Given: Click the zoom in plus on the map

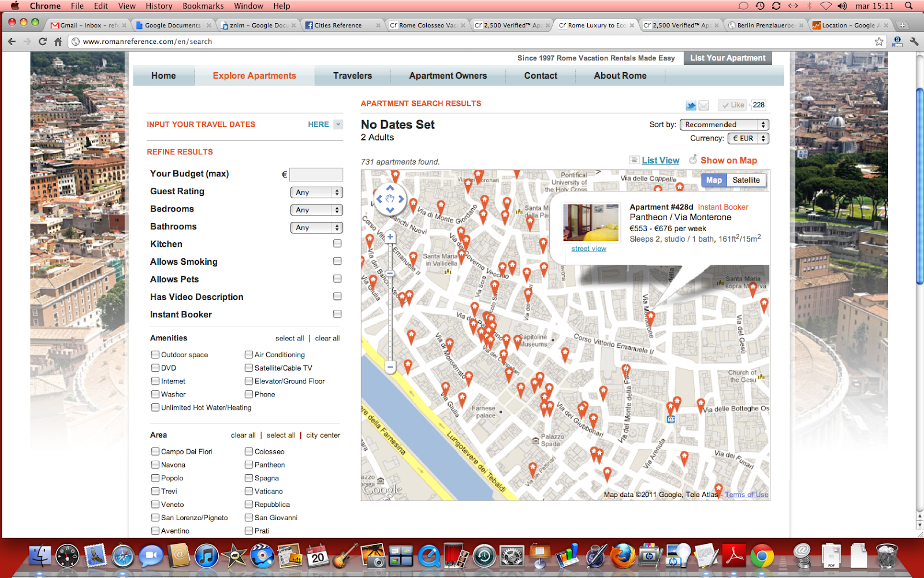Looking at the screenshot, I should click(390, 236).
